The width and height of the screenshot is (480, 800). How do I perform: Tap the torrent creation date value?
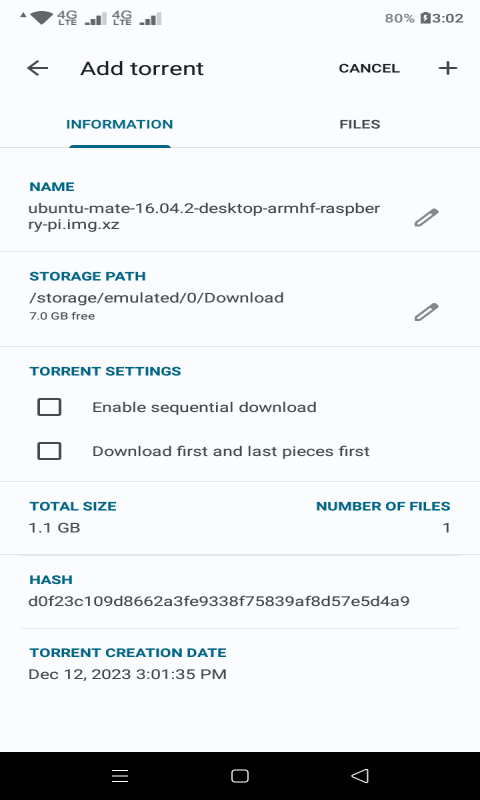click(128, 674)
